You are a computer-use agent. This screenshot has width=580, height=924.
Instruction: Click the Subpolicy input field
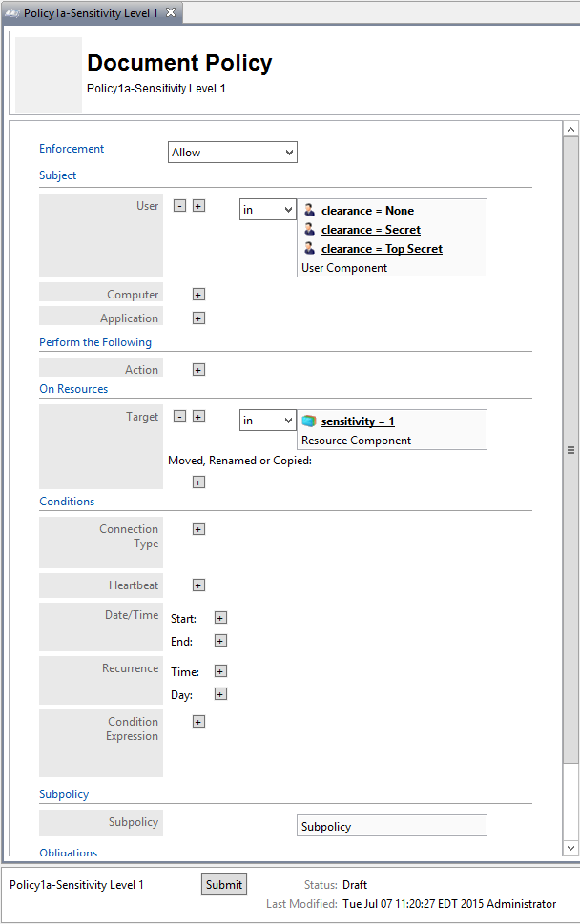pyautogui.click(x=392, y=826)
